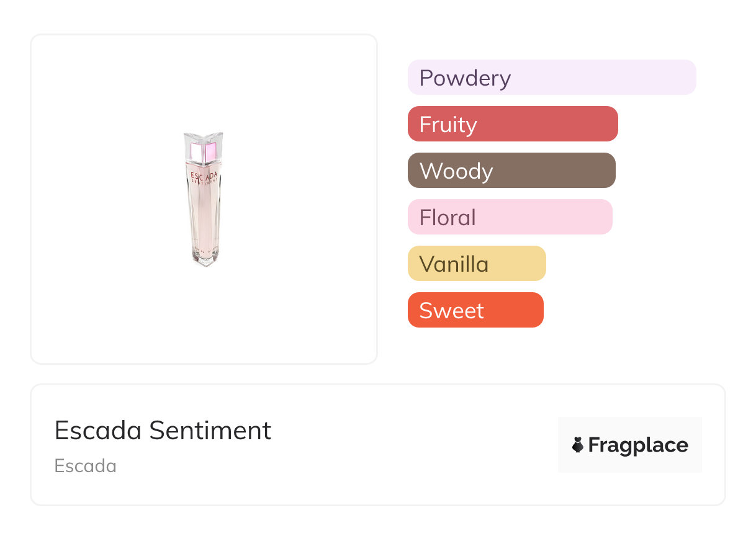Click the ESCADA lettering on the bottle
This screenshot has height=536, width=756.
tap(203, 176)
